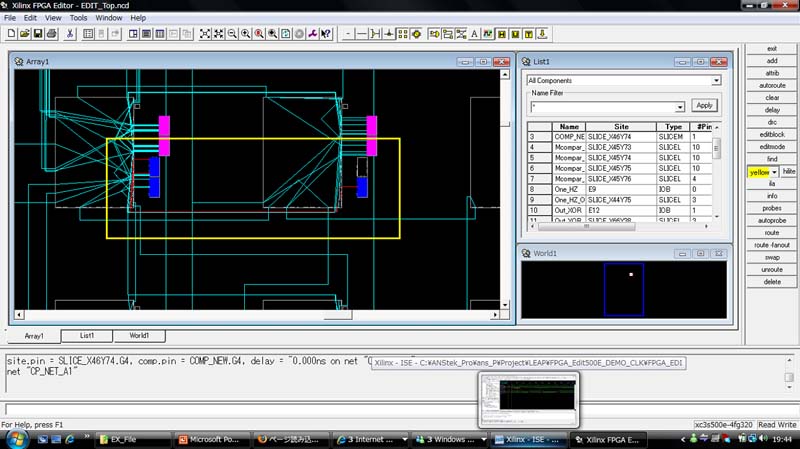Expand the Name Filter combo box arrow

tap(680, 107)
